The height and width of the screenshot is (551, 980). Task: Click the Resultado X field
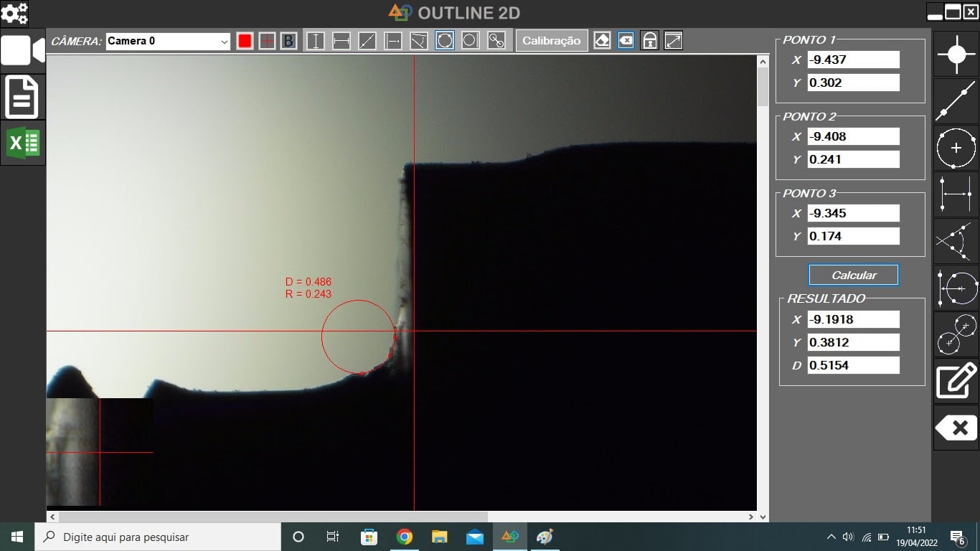pyautogui.click(x=854, y=319)
